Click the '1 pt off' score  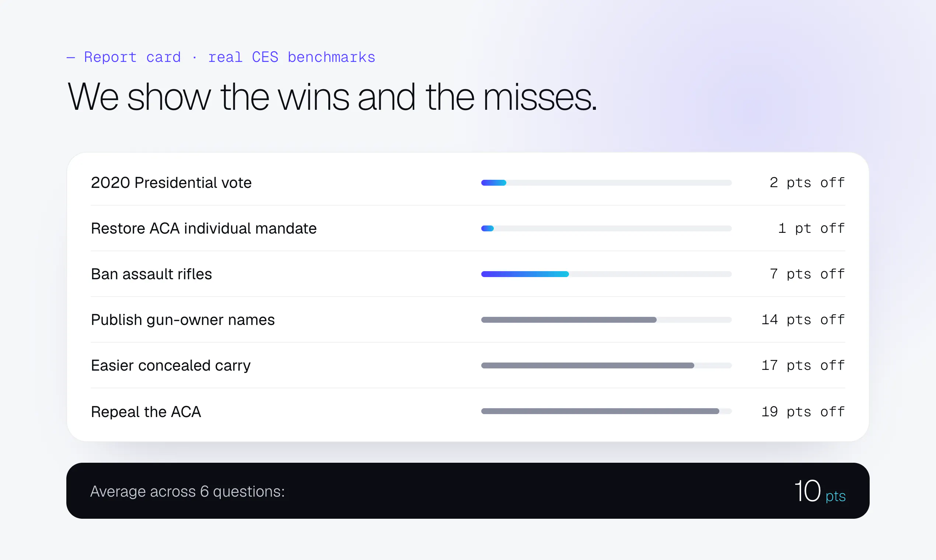point(811,228)
